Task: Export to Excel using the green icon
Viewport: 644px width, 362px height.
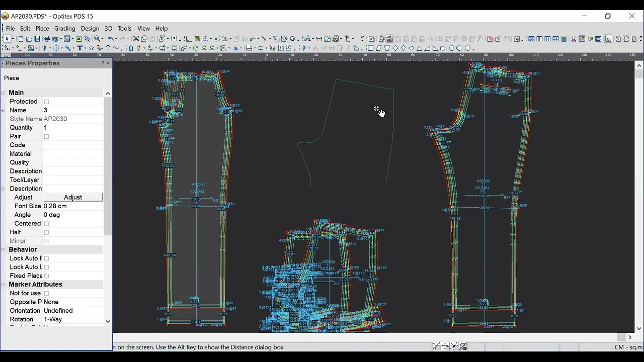Action: pyautogui.click(x=79, y=39)
